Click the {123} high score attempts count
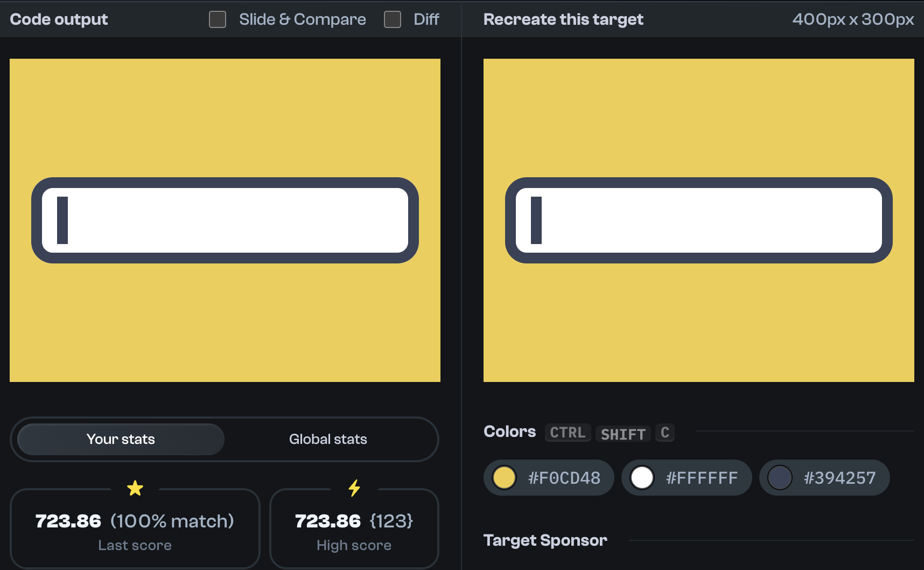Screen dimensions: 924x570 (x=391, y=520)
